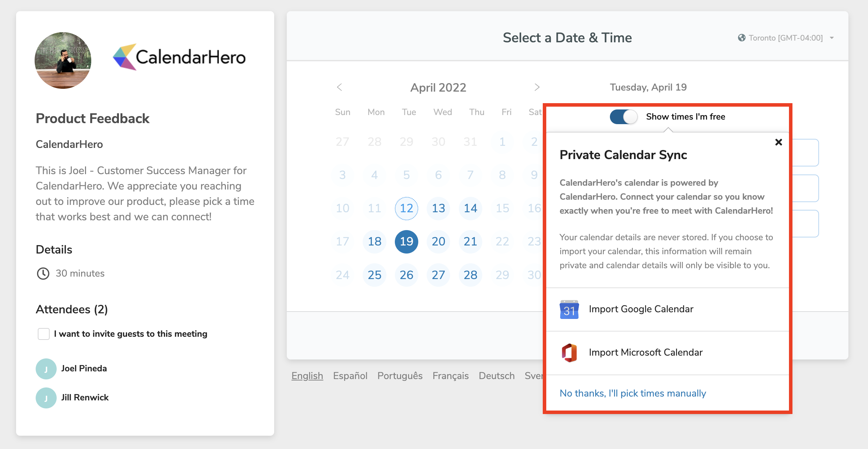Switch language to Português

pyautogui.click(x=400, y=376)
